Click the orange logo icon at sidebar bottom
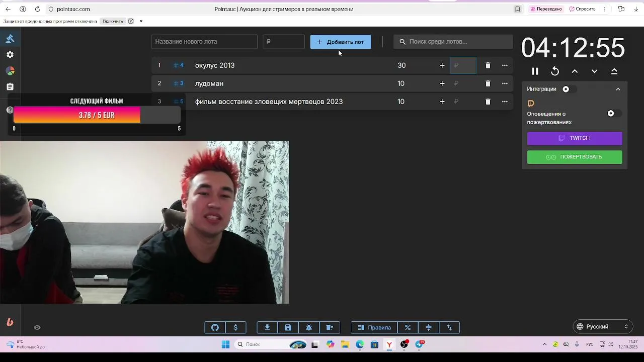Image resolution: width=644 pixels, height=362 pixels. [10, 322]
